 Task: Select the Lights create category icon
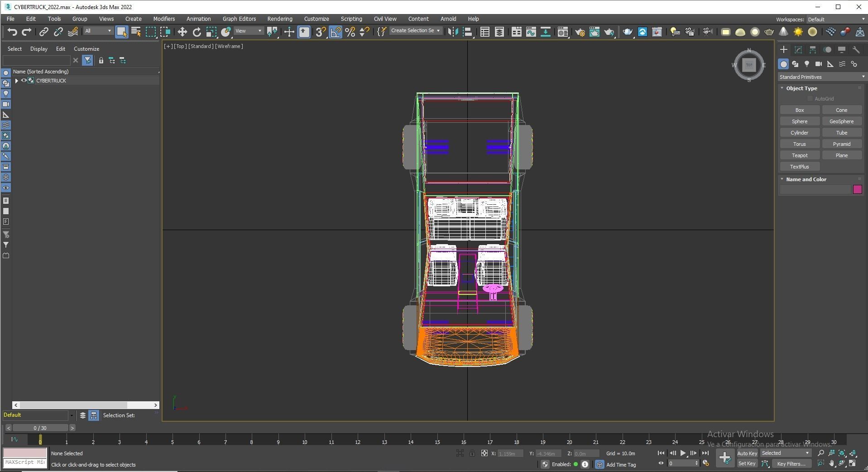(807, 64)
